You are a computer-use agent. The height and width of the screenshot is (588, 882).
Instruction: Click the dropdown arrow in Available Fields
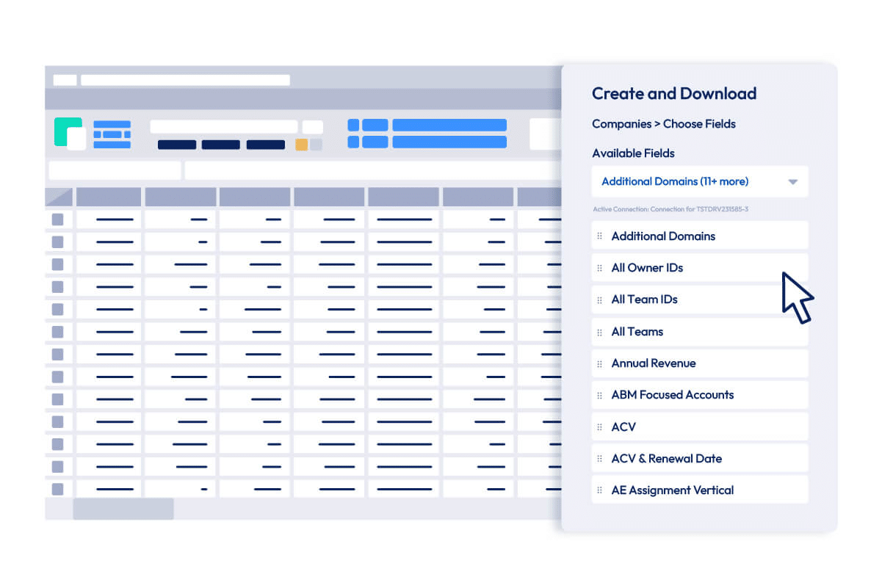click(792, 182)
